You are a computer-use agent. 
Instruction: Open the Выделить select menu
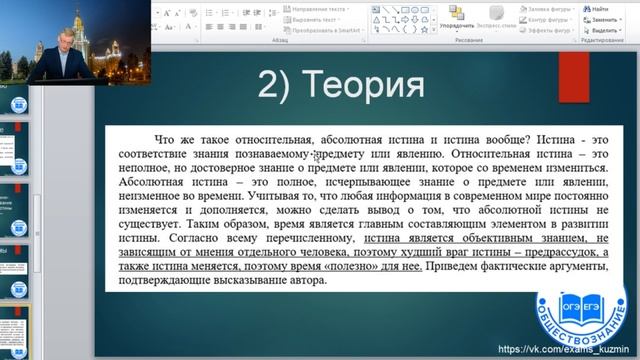click(602, 30)
